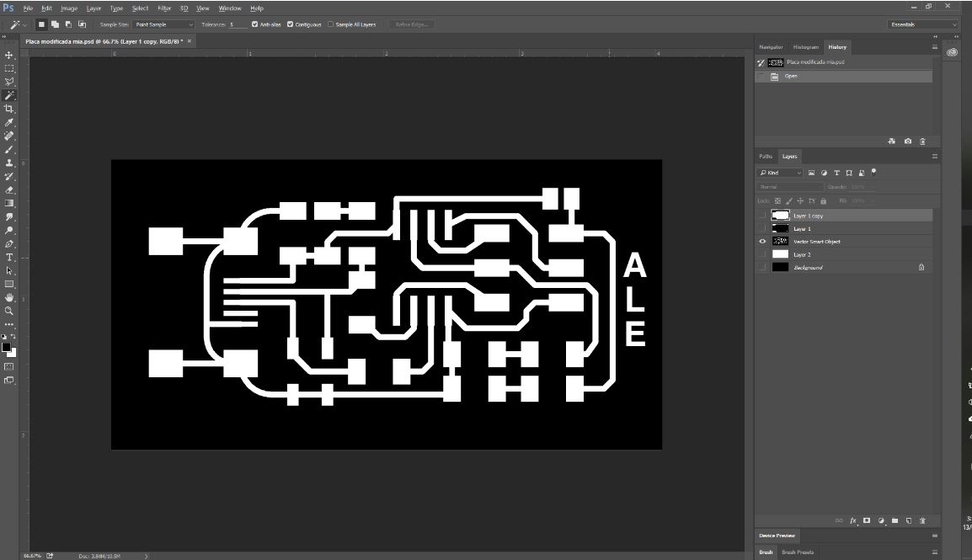Toggle Contiguous checkbox
Viewport: 972px width, 560px height.
click(290, 24)
